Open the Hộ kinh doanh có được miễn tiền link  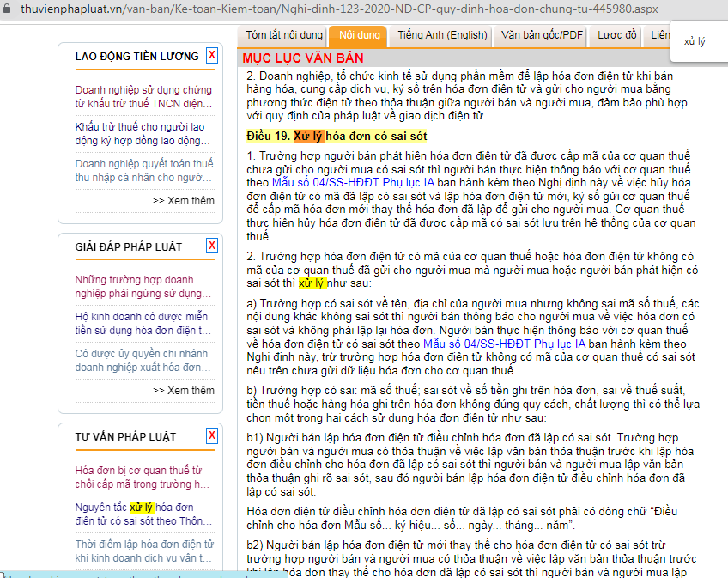(143, 323)
